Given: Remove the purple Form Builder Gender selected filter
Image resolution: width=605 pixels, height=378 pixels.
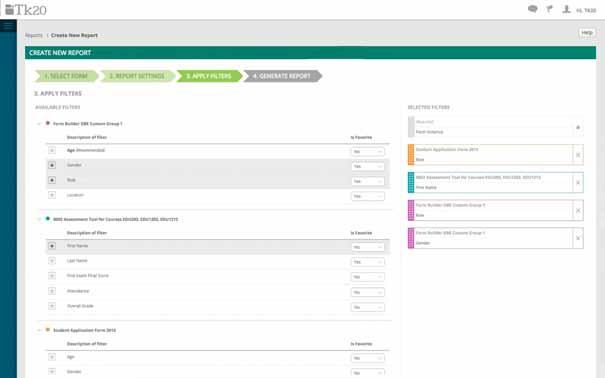Looking at the screenshot, I should [578, 238].
